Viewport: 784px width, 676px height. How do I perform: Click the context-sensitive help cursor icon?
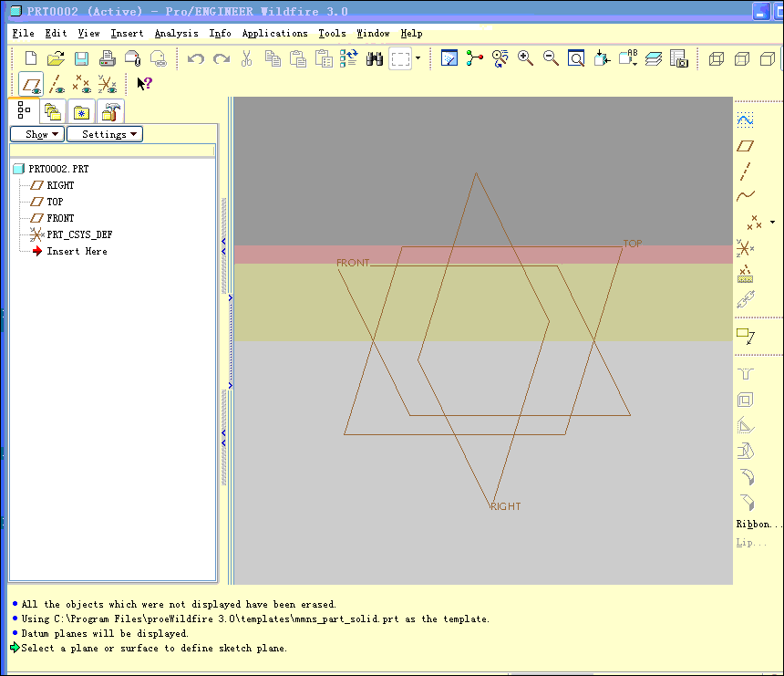coord(144,84)
